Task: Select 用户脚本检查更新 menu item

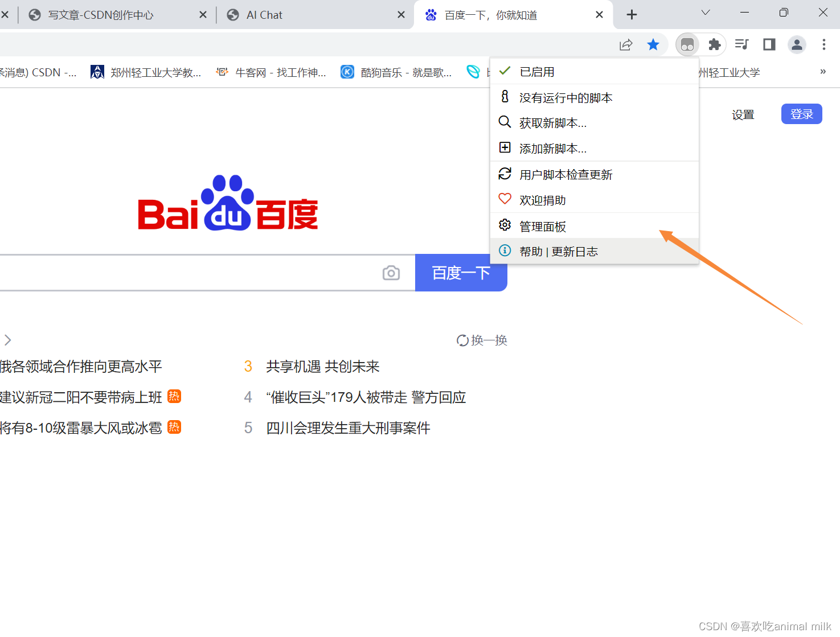Action: coord(595,174)
